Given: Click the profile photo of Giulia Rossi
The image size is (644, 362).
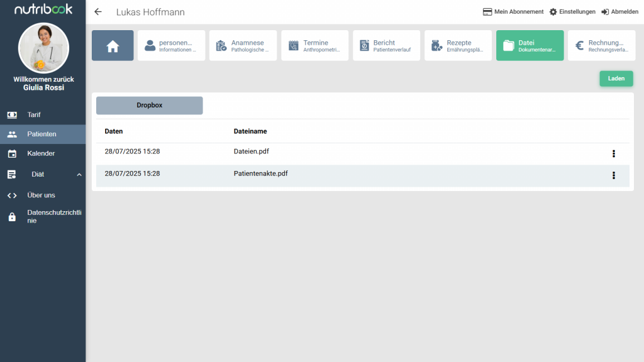Looking at the screenshot, I should click(43, 48).
